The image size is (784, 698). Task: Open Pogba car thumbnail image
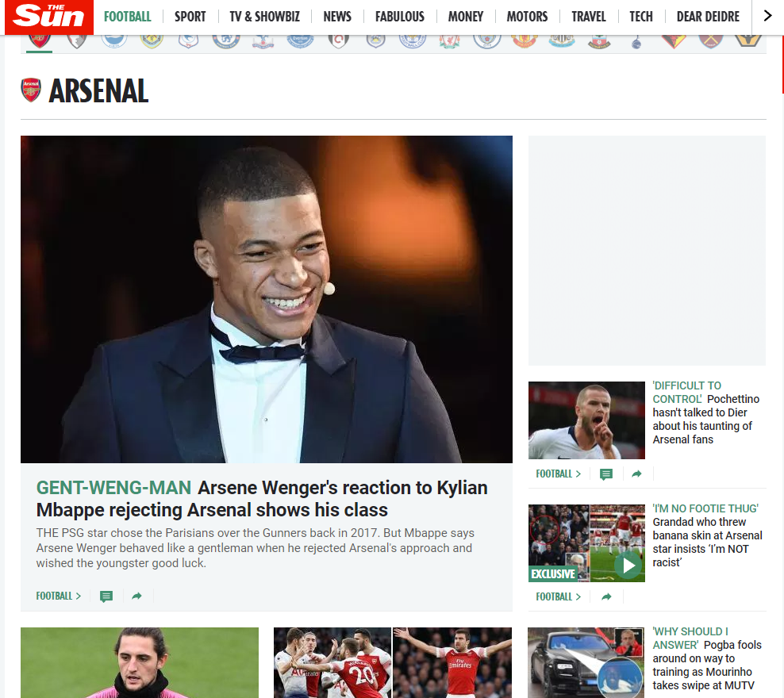click(586, 662)
